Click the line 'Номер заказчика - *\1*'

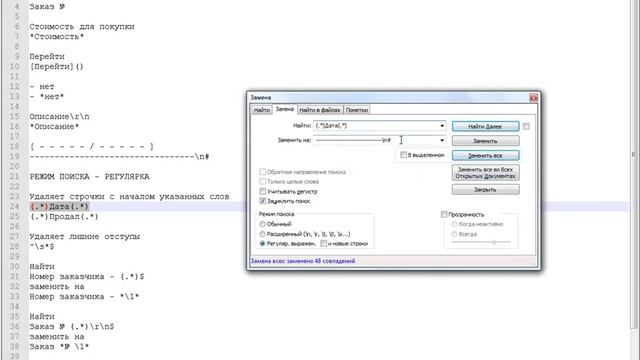[84, 297]
